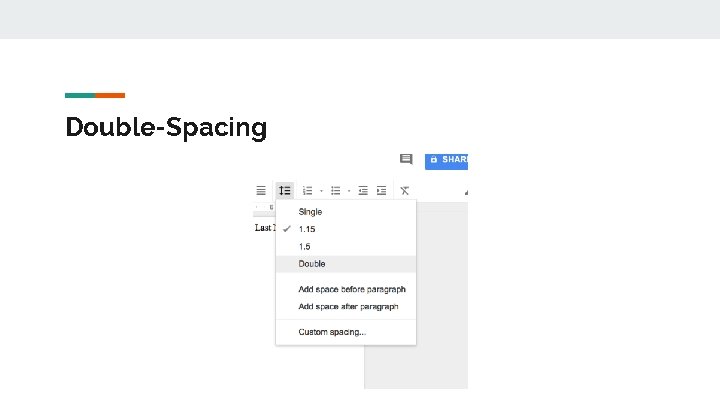This screenshot has width=720, height=405.
Task: Choose Double spacing from the menu
Action: 346,264
